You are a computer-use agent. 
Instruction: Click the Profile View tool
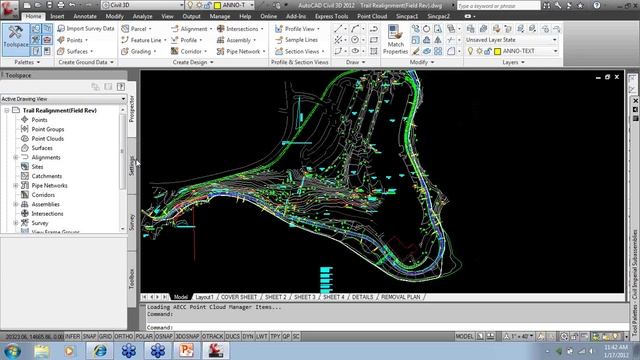297,29
